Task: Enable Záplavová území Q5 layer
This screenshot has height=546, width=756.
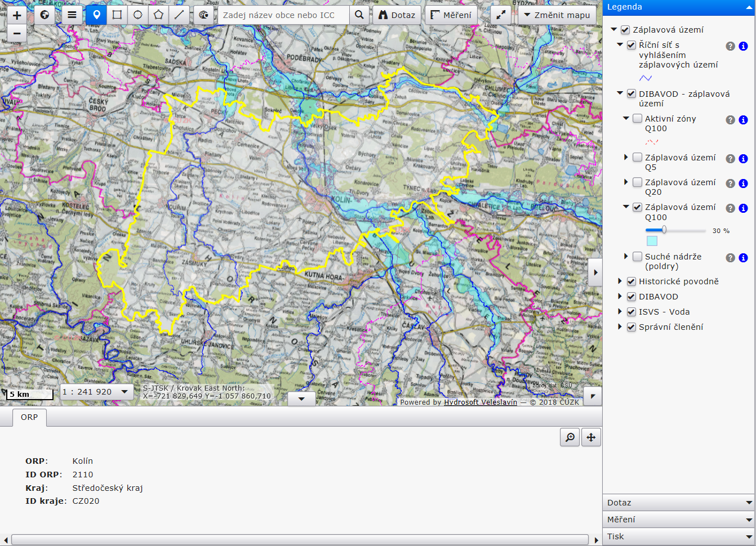Action: click(637, 158)
